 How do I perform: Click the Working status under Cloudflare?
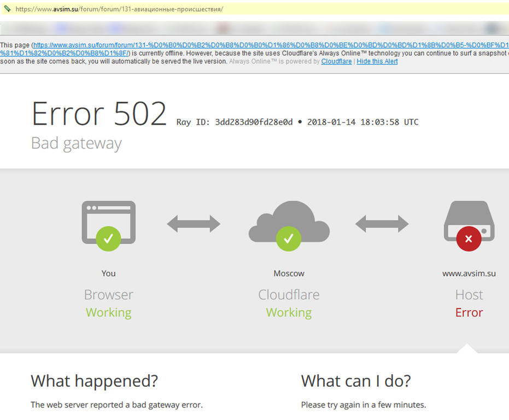[289, 313]
